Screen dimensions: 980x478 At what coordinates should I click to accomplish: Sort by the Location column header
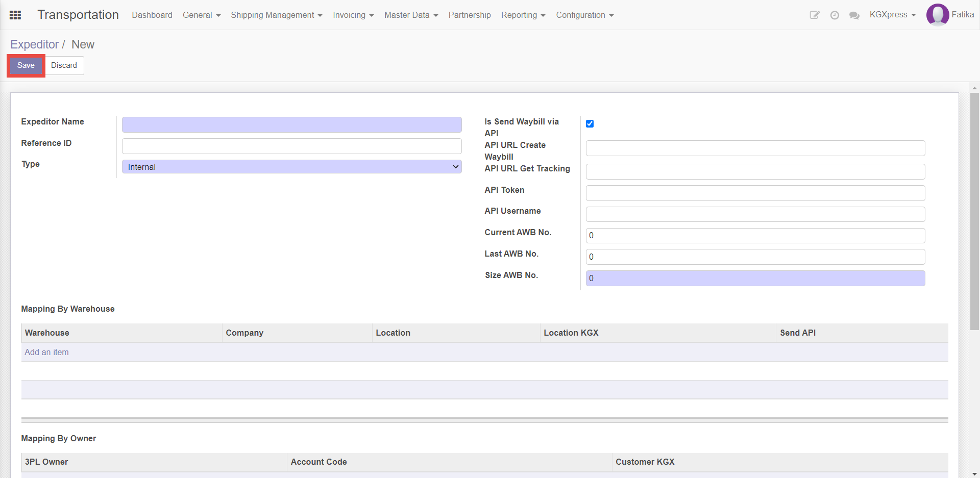(x=456, y=333)
